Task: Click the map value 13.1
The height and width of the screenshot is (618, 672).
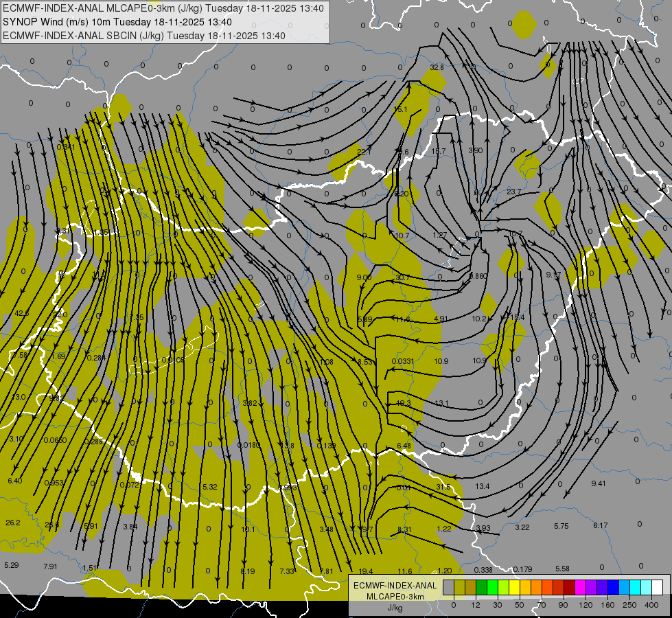Action: coord(441,403)
